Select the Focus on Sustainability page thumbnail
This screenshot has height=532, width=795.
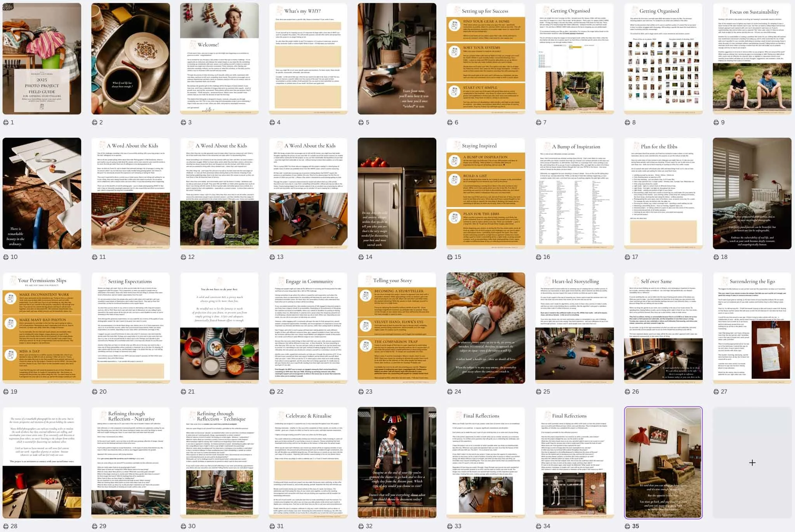click(752, 59)
